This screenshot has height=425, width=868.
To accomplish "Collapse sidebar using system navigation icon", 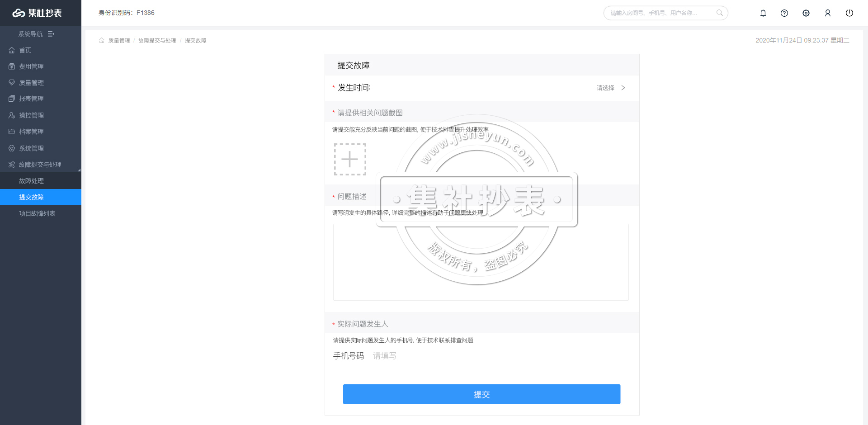I will coord(51,34).
